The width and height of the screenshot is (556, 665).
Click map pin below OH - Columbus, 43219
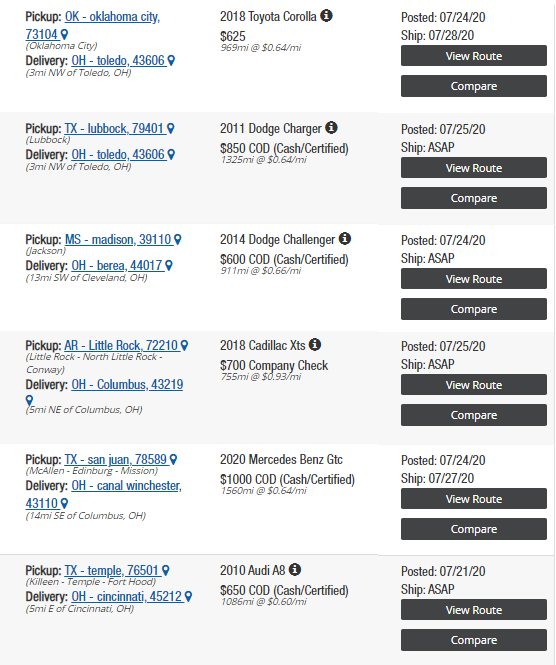[29, 401]
